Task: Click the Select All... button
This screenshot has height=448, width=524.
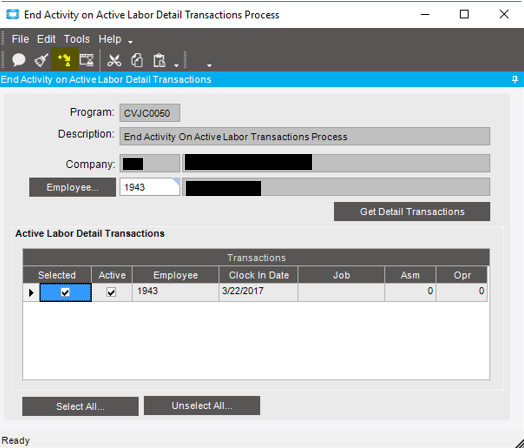Action: (80, 406)
